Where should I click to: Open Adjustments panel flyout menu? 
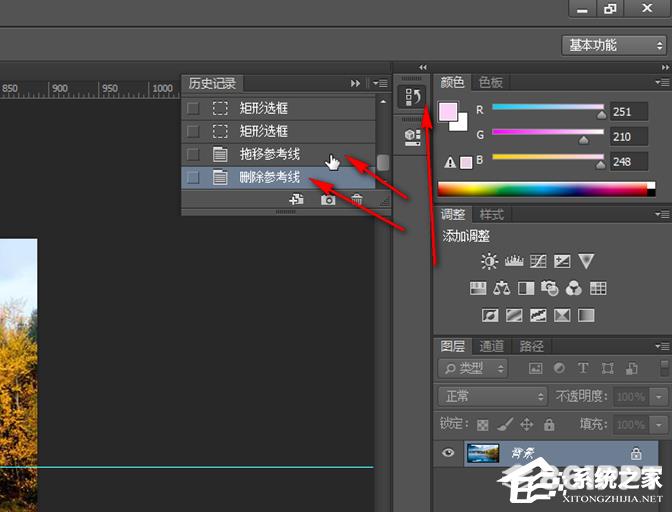[662, 214]
